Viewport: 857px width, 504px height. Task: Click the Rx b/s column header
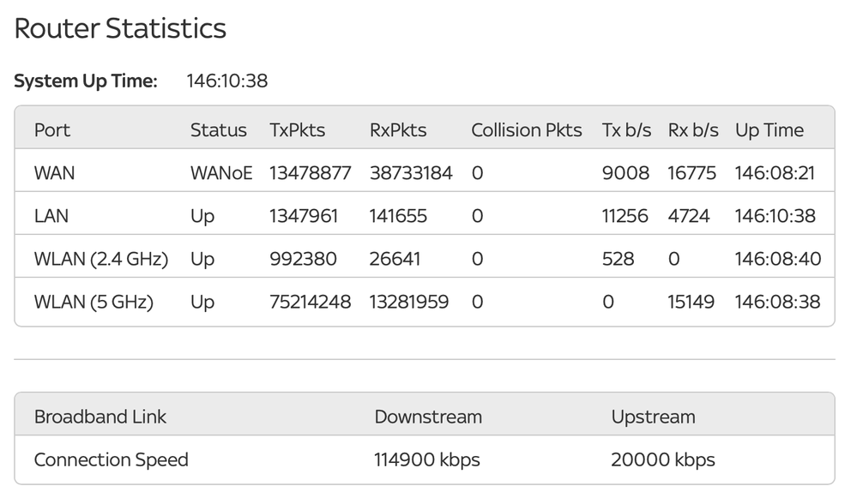pyautogui.click(x=693, y=130)
